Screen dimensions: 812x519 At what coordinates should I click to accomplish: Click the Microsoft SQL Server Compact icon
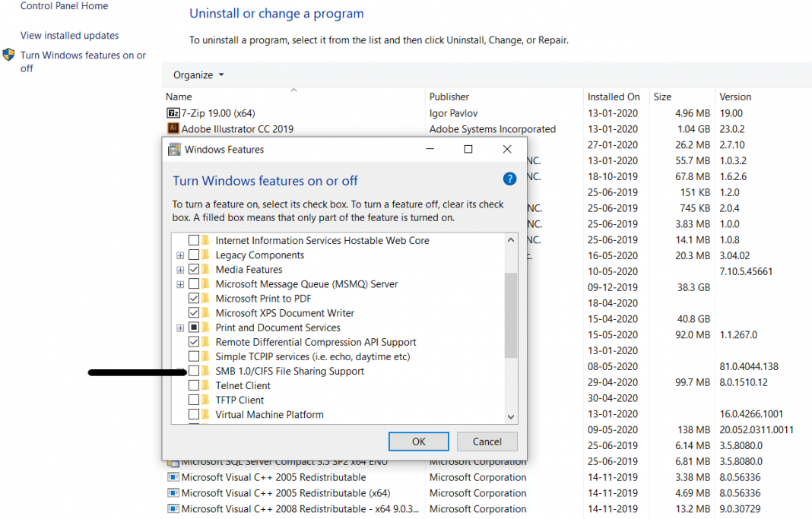(x=175, y=461)
